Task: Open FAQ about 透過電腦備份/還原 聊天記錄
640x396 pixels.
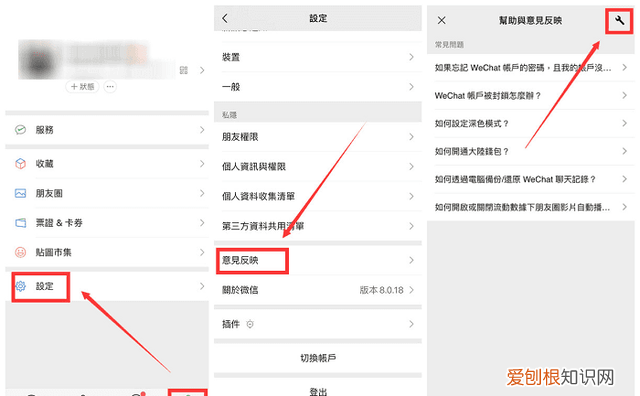Action: pos(531,179)
